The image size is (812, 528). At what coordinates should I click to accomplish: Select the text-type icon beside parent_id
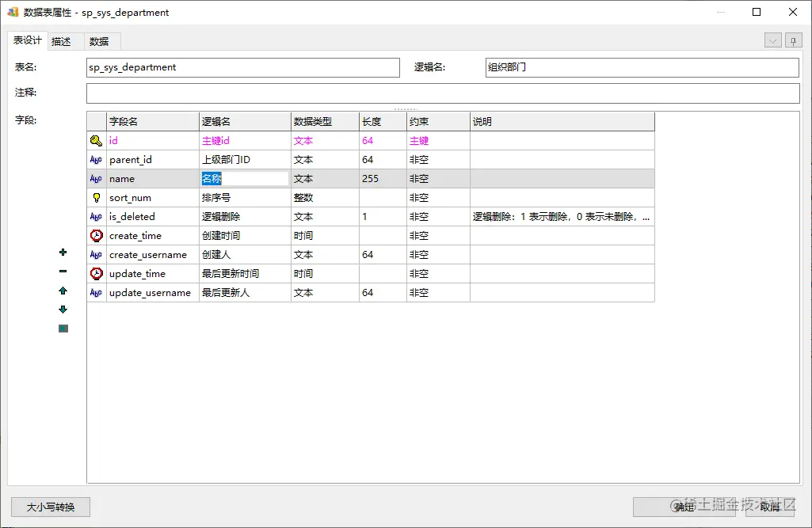click(97, 159)
